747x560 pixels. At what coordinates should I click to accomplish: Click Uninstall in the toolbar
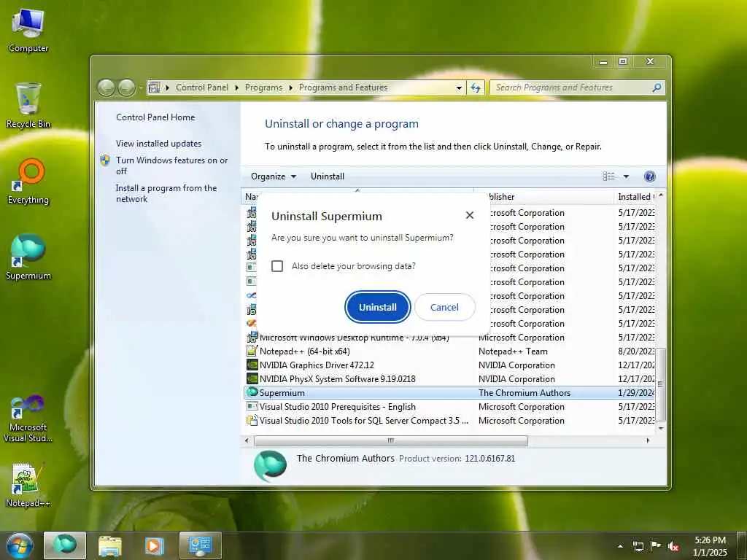click(x=328, y=176)
